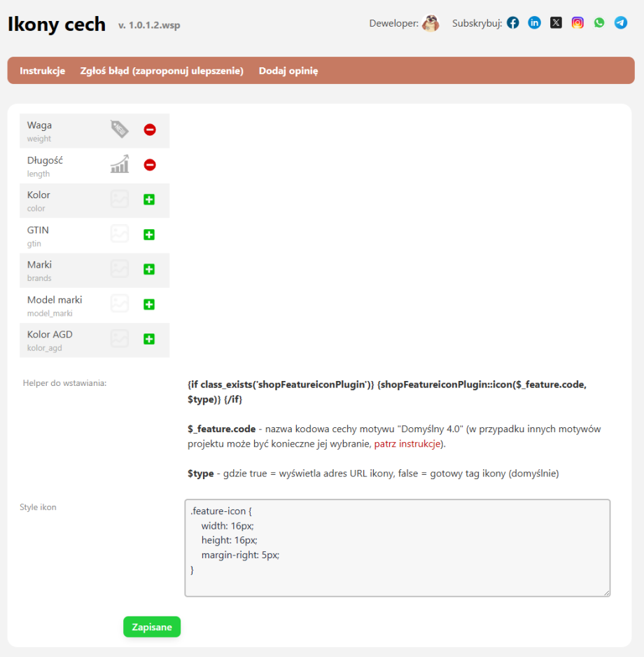The height and width of the screenshot is (657, 644).
Task: Add an icon for Model marki
Action: (149, 304)
